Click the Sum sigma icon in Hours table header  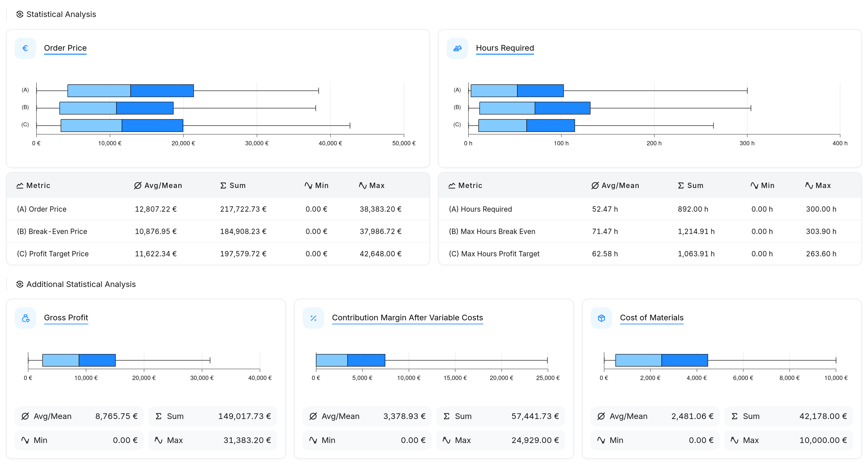[x=681, y=185]
